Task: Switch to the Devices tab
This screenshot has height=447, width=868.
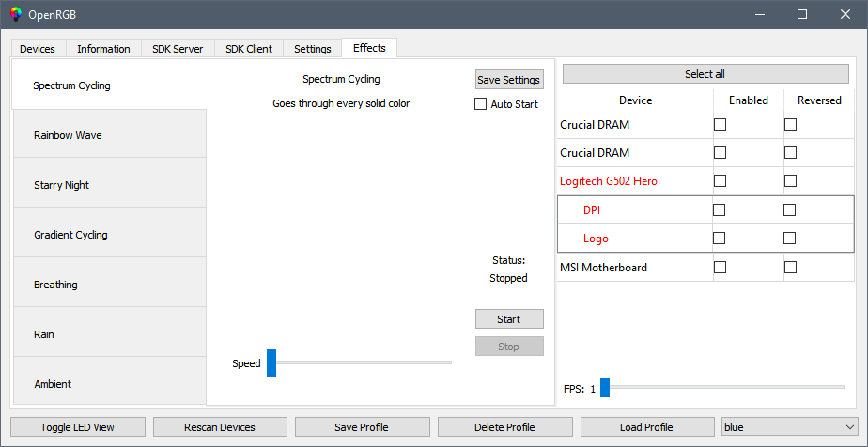Action: click(38, 49)
